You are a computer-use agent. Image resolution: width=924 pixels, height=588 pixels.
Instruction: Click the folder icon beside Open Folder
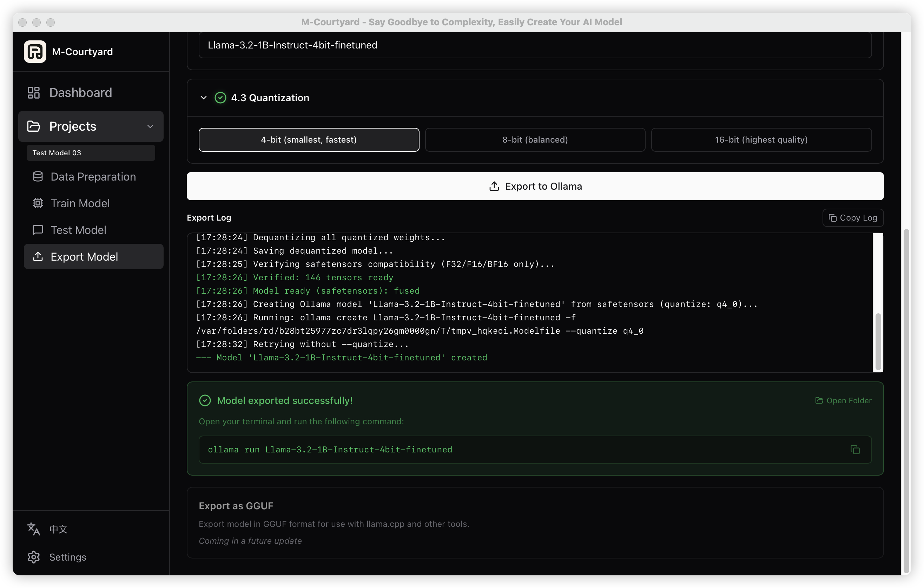[819, 400]
